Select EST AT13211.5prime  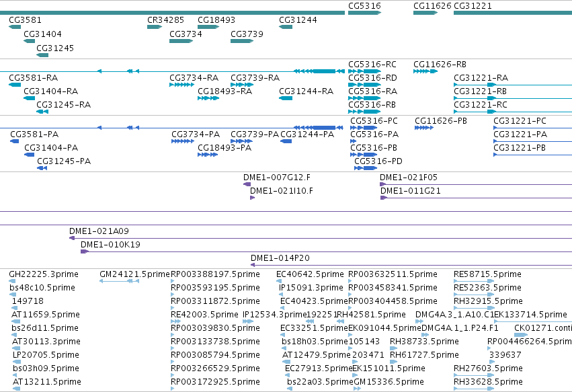[16, 389]
